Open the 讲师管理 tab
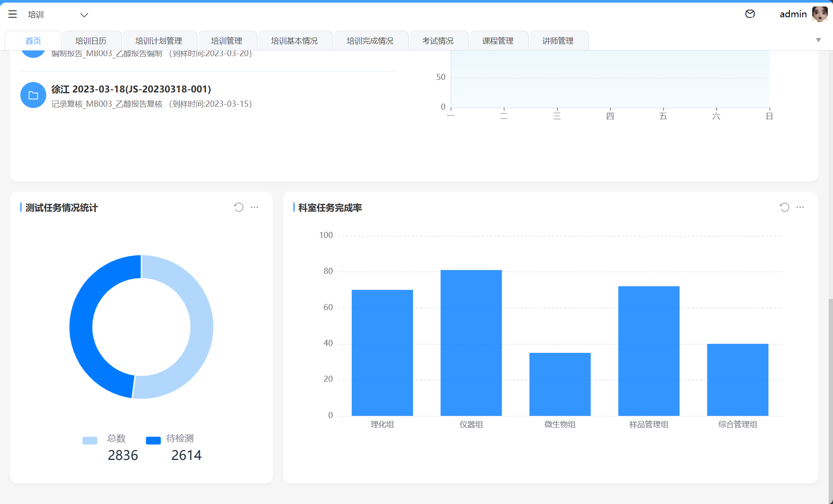Screen dimensions: 833x504 point(558,41)
